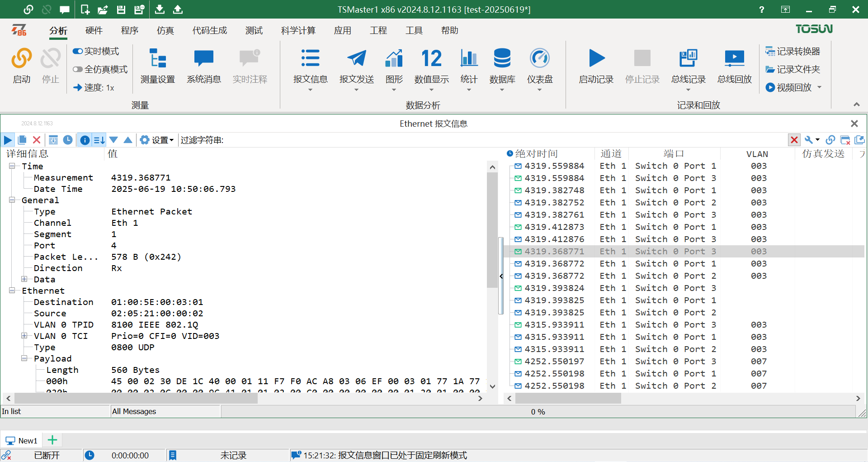Screen dimensions: 868x462
Task: Collapse the details panel via splitter arrow
Action: [501, 276]
